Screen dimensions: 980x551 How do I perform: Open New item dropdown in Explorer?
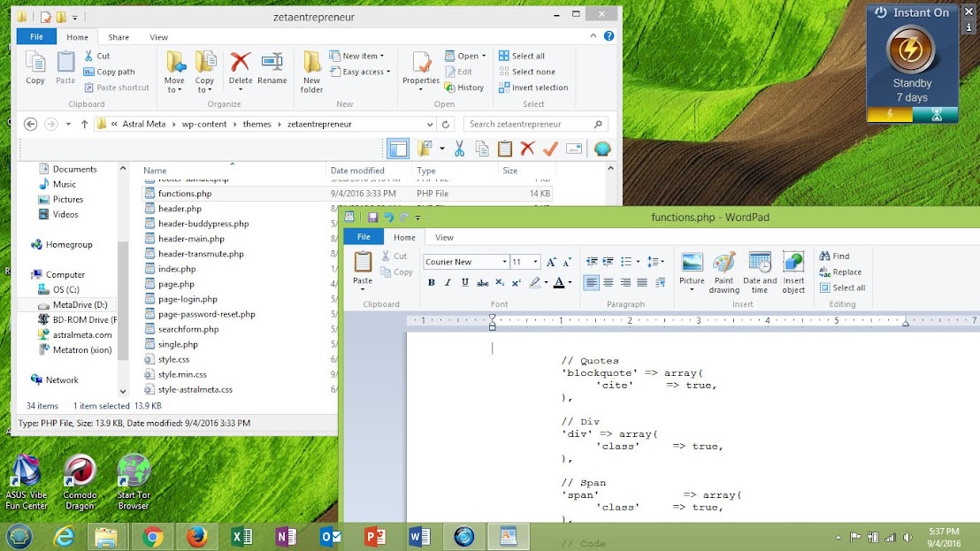(x=356, y=56)
